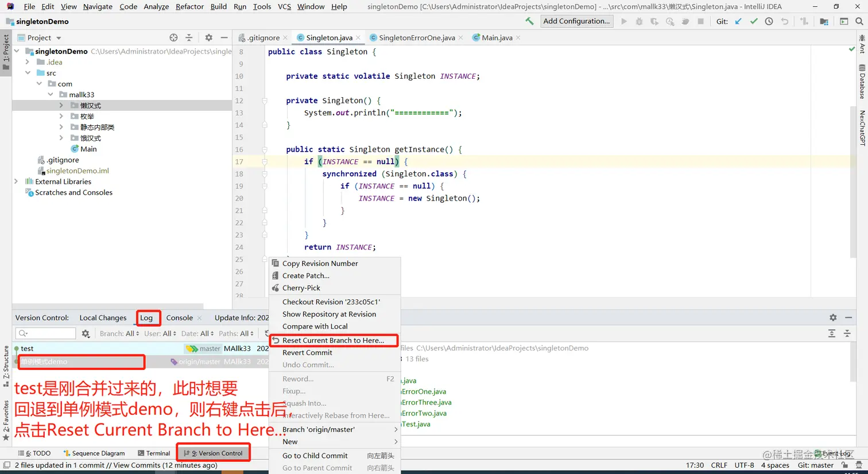Click the Git rollback (undo arrow) icon
The height and width of the screenshot is (474, 868).
pos(785,21)
